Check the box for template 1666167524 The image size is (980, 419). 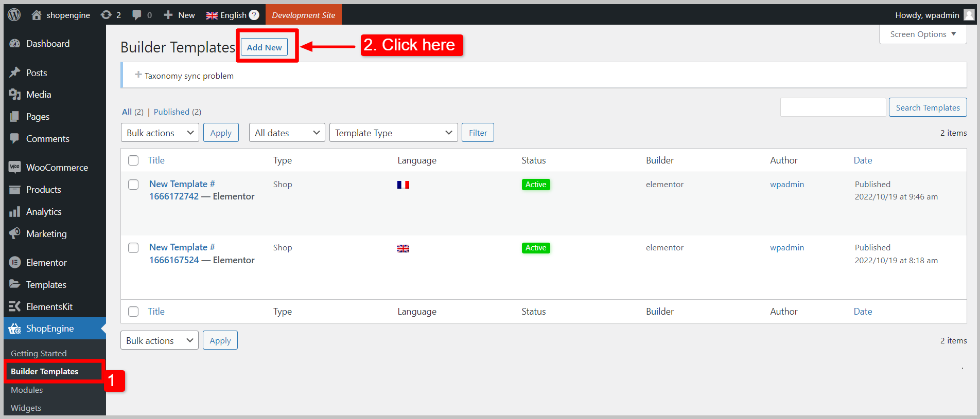[x=133, y=248]
